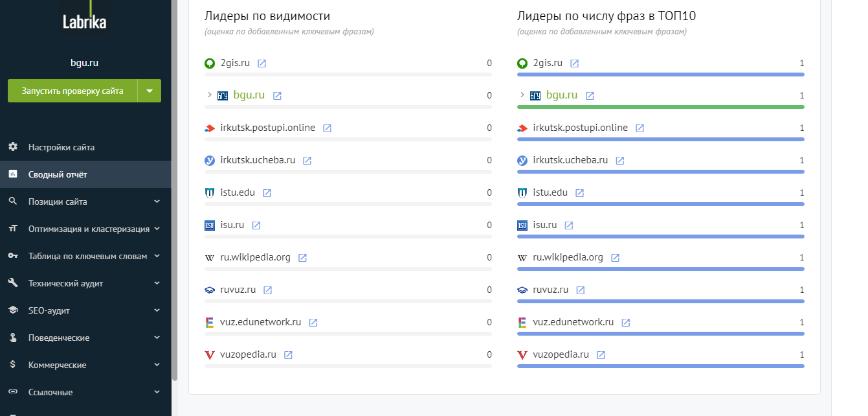Click the green bgu.ru progress bar in ТОП10
The width and height of the screenshot is (868, 416).
point(661,107)
